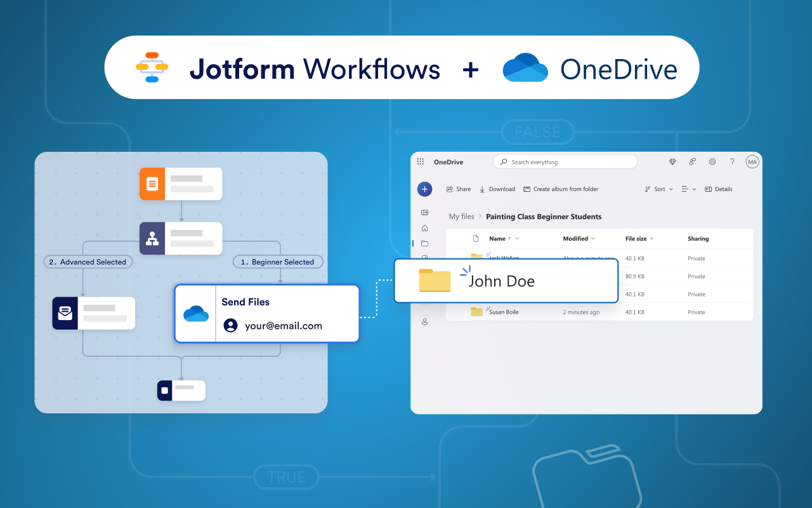The width and height of the screenshot is (812, 508).
Task: Click Private in the Susan Boile row
Action: (x=697, y=312)
